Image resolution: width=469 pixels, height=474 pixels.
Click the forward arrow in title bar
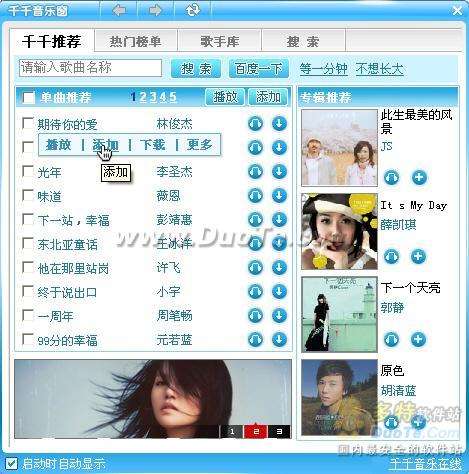click(x=155, y=10)
